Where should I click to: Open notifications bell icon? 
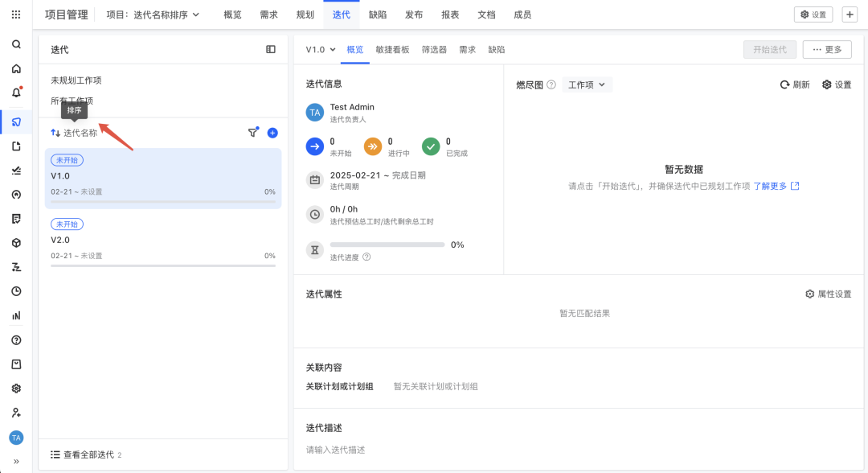pyautogui.click(x=17, y=93)
